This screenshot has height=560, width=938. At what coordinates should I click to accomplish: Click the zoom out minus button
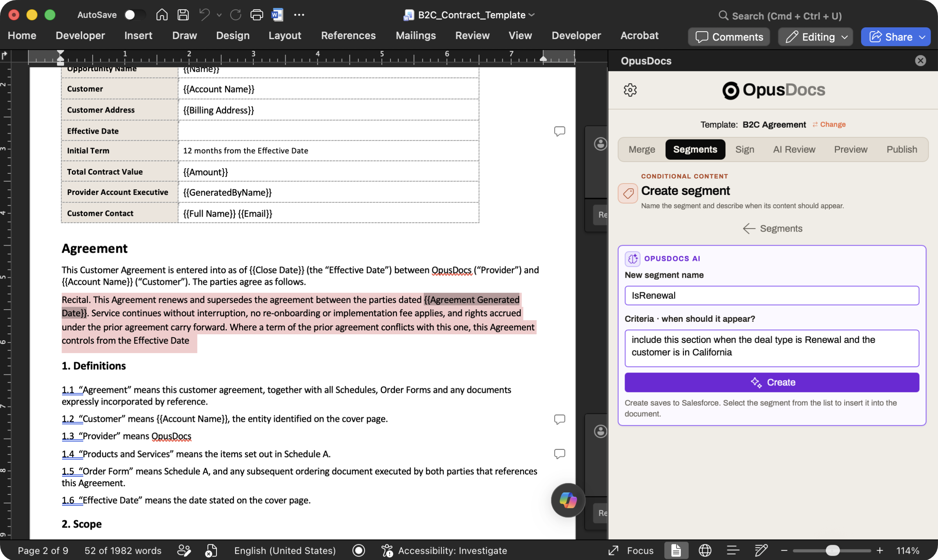(x=784, y=551)
